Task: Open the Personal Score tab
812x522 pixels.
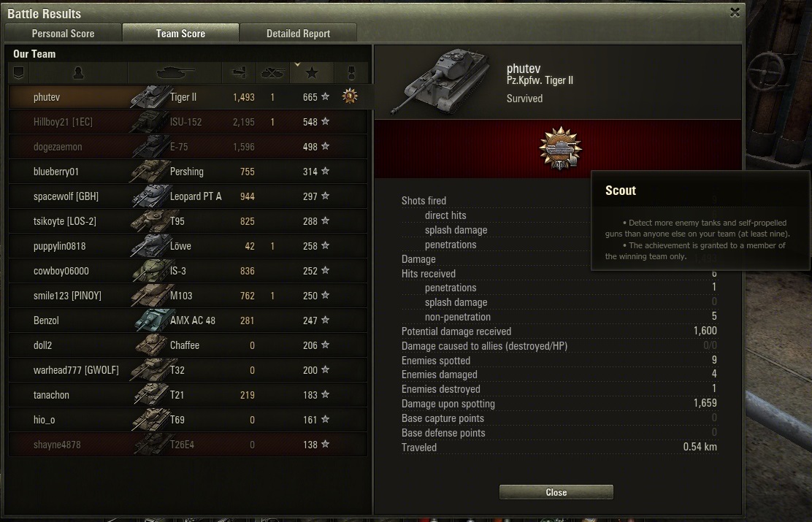Action: click(64, 33)
